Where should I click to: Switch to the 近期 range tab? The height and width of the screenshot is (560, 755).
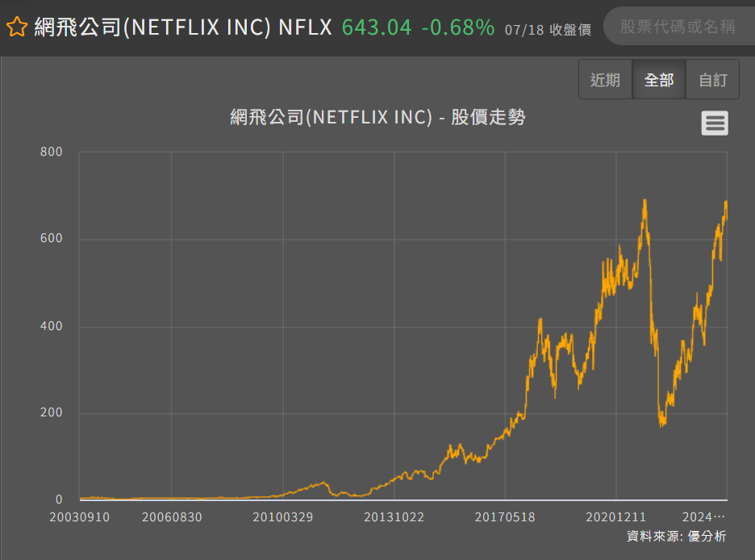605,79
